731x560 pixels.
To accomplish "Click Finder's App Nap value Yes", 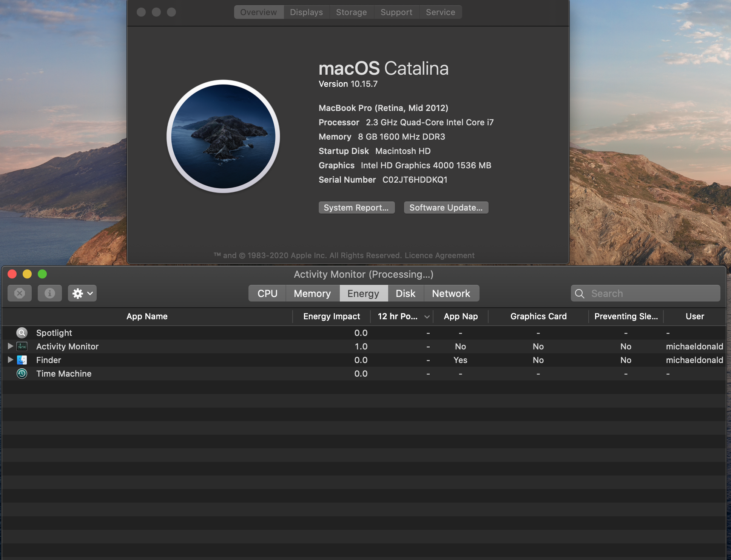I will tap(460, 360).
